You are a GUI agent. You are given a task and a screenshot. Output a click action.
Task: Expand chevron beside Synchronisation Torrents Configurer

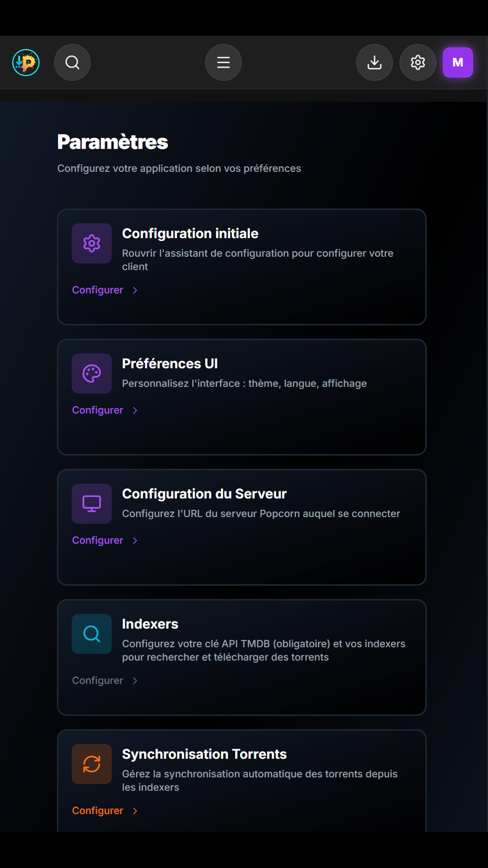coord(135,811)
